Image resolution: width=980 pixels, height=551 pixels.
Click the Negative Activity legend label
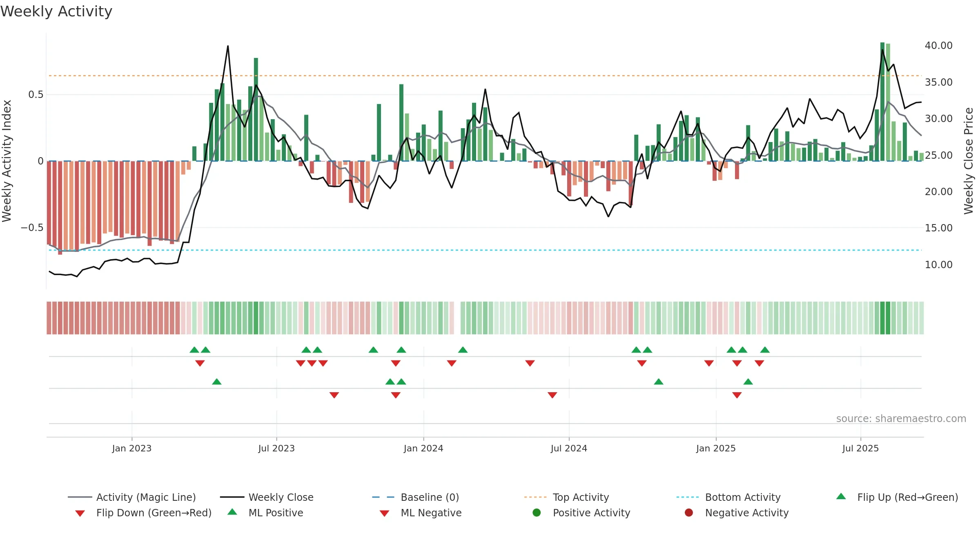click(x=747, y=513)
